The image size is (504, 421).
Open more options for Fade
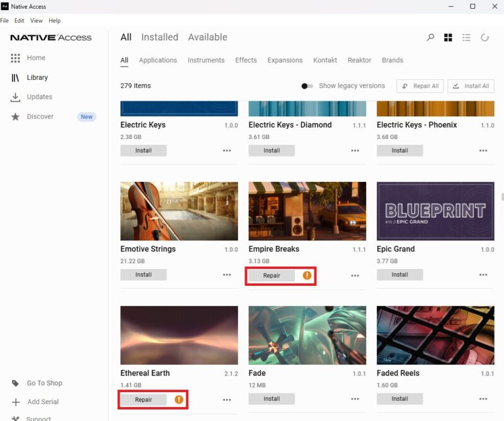click(x=355, y=400)
